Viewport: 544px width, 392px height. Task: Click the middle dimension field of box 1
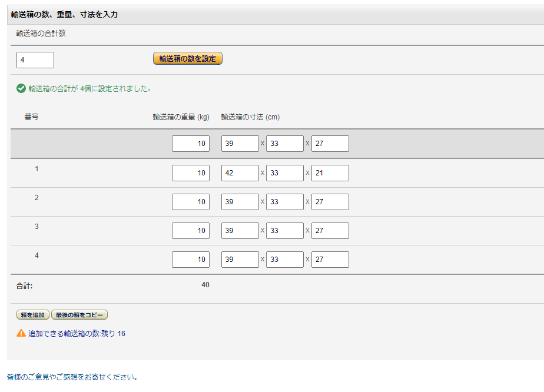285,173
